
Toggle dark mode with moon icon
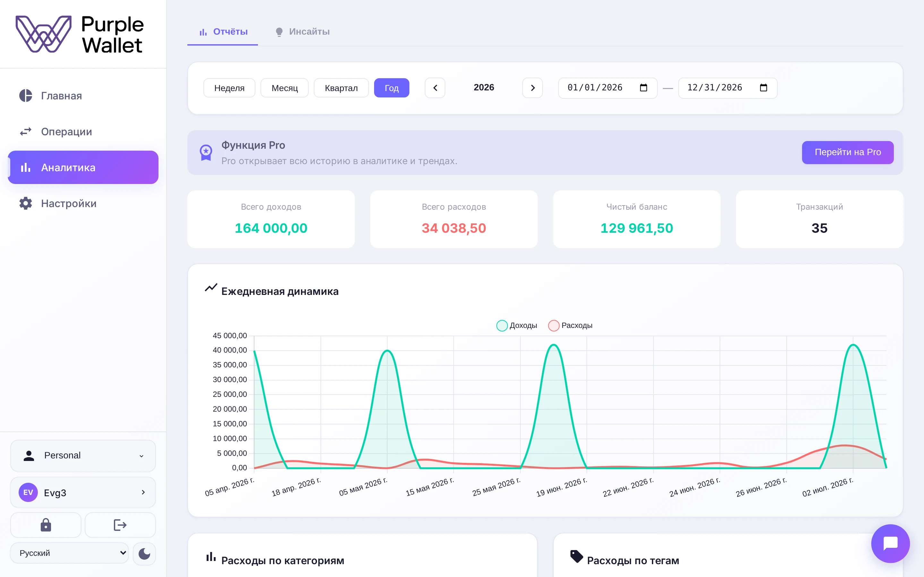tap(144, 553)
